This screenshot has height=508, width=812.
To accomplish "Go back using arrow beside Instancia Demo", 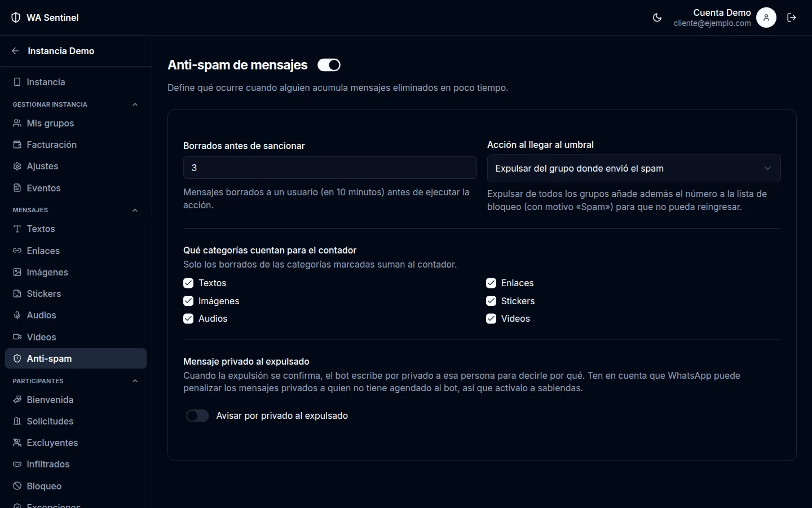I will 15,51.
